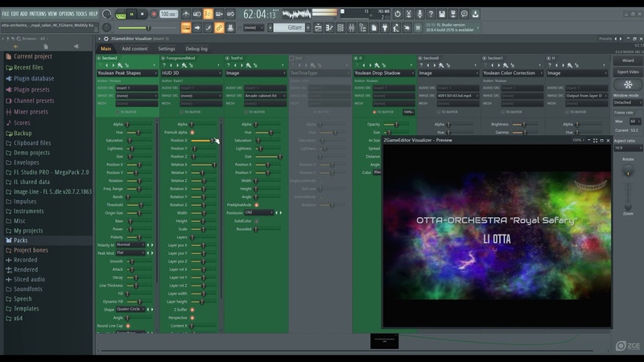Open the HUD 3D effect dropdown
The width and height of the screenshot is (644, 362).
coord(192,73)
